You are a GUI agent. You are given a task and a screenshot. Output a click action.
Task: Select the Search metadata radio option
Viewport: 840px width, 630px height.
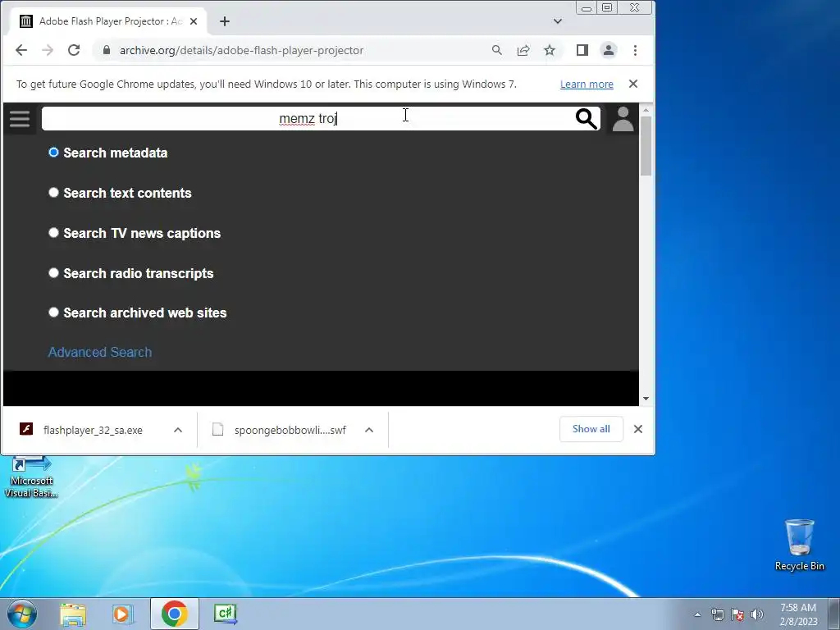coord(53,153)
